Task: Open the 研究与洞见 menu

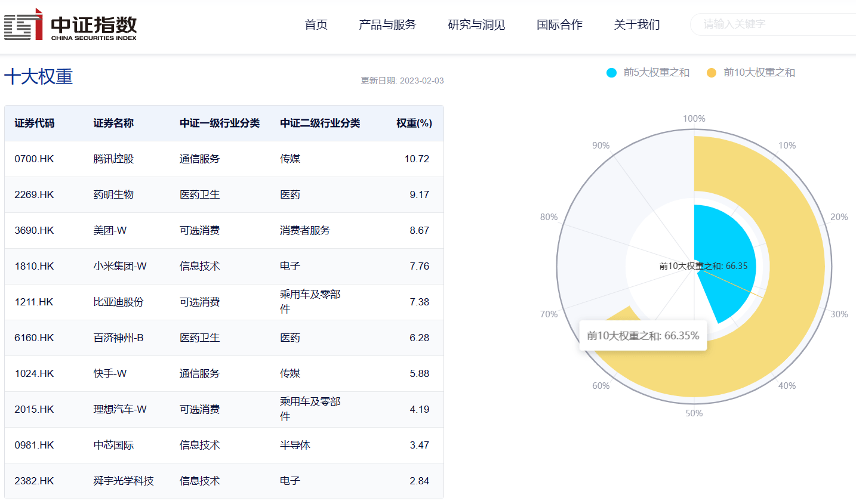Action: click(x=476, y=24)
